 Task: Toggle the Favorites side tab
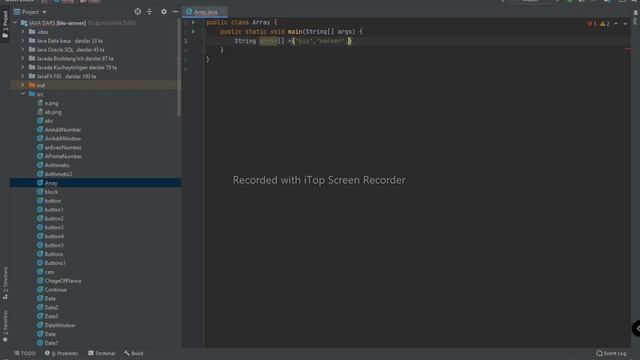(5, 326)
